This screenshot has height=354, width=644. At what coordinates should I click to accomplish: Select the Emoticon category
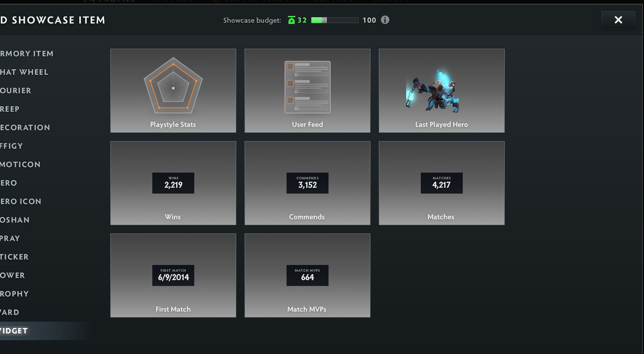(x=20, y=165)
